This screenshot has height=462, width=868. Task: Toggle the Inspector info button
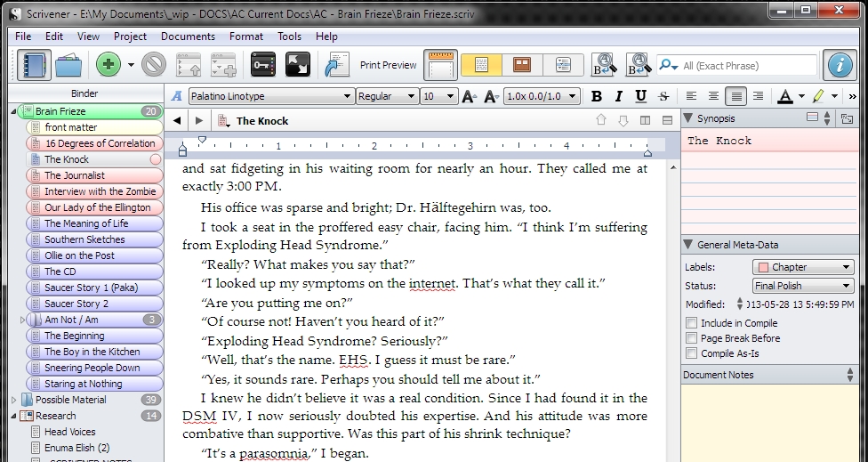tap(840, 65)
